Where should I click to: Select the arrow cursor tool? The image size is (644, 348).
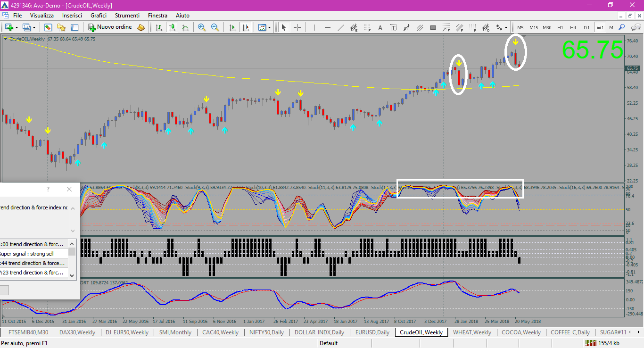283,27
